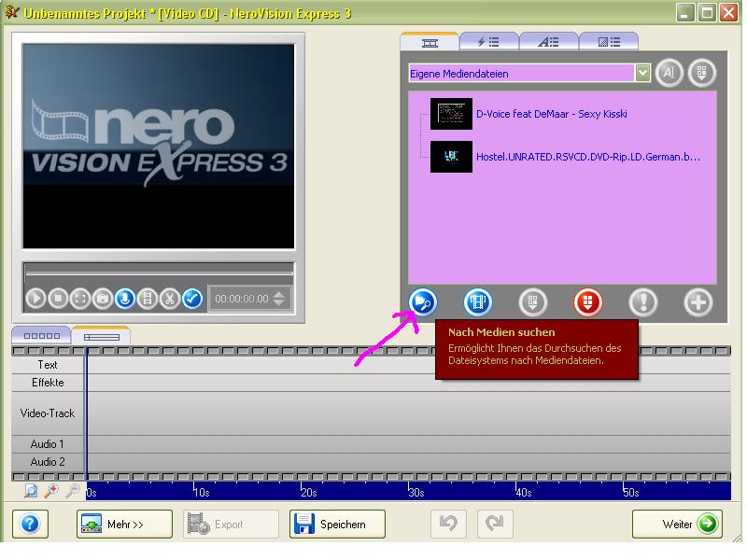Click the red grid download icon
The width and height of the screenshot is (747, 560).
coord(588,301)
